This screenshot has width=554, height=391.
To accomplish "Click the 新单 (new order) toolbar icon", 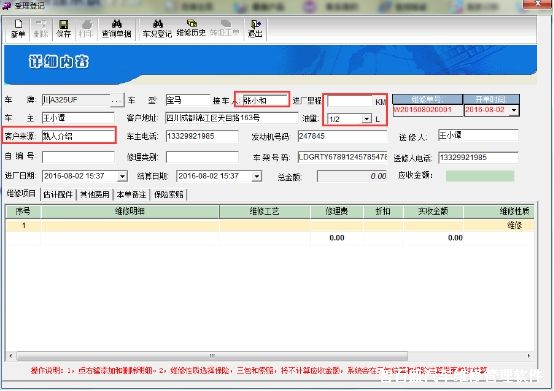I will point(18,29).
